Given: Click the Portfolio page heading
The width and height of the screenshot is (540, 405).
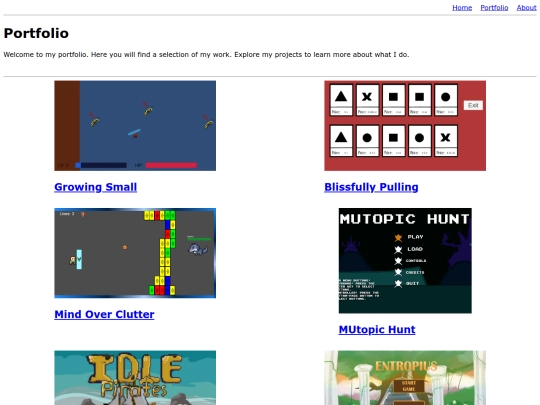Looking at the screenshot, I should coord(36,33).
